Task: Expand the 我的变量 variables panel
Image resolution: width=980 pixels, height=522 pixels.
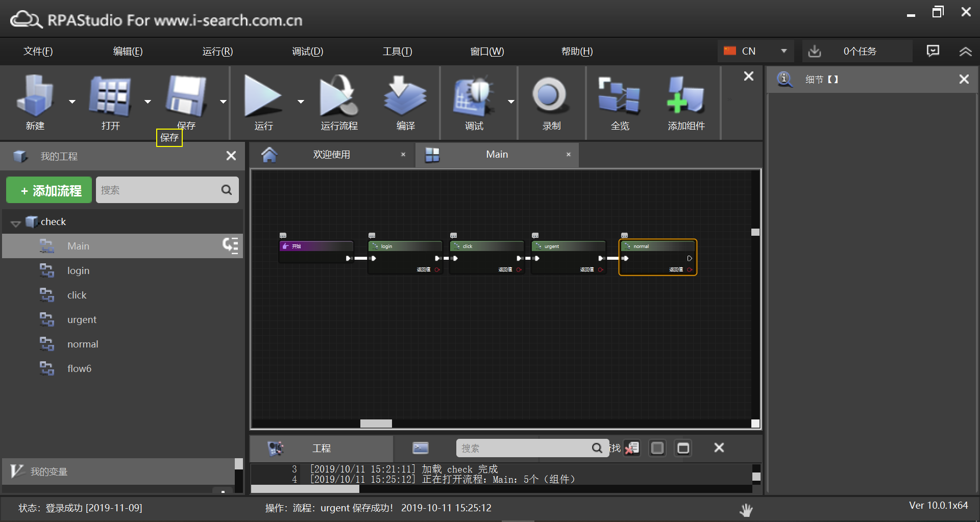Action: [118, 471]
